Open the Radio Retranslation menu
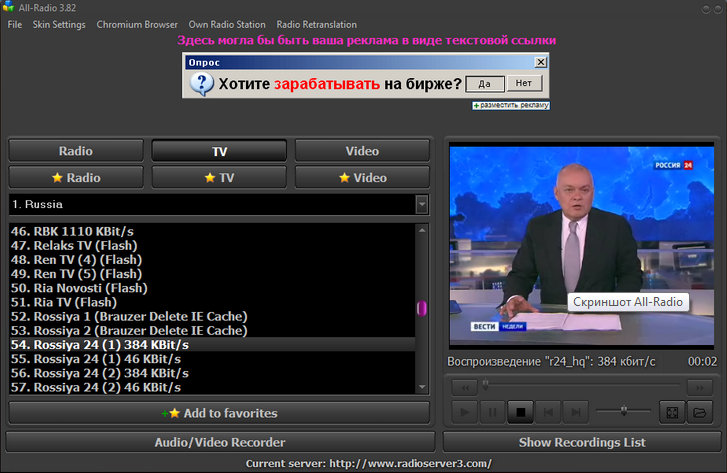 317,25
